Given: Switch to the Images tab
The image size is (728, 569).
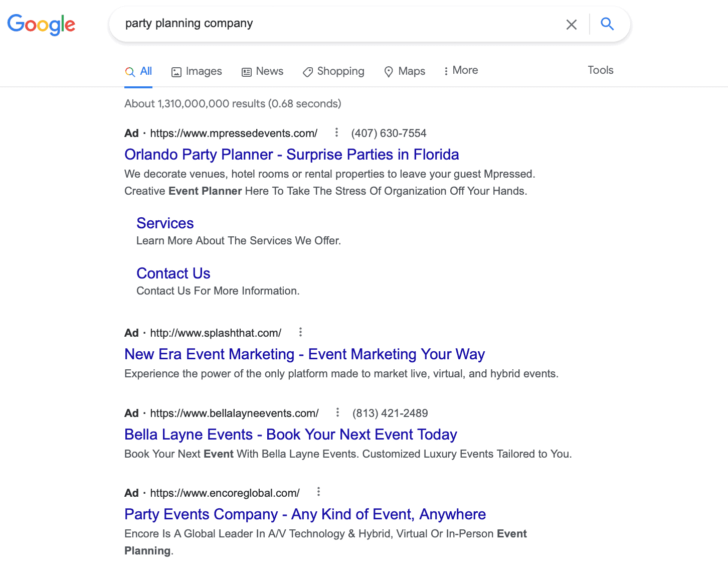Looking at the screenshot, I should [x=197, y=71].
